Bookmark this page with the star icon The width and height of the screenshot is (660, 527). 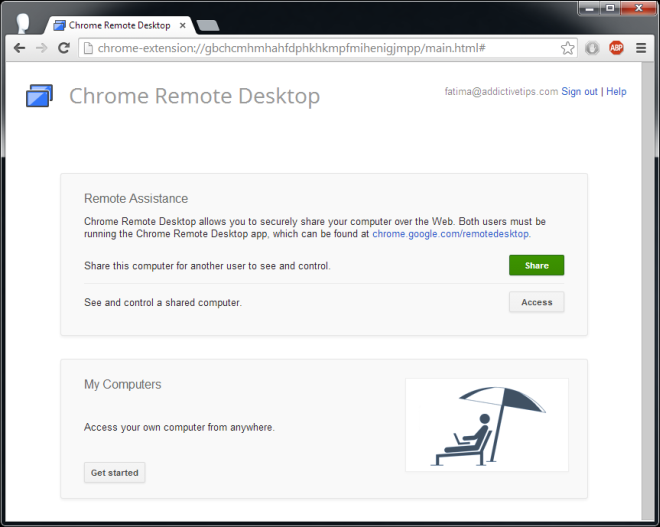(x=568, y=48)
